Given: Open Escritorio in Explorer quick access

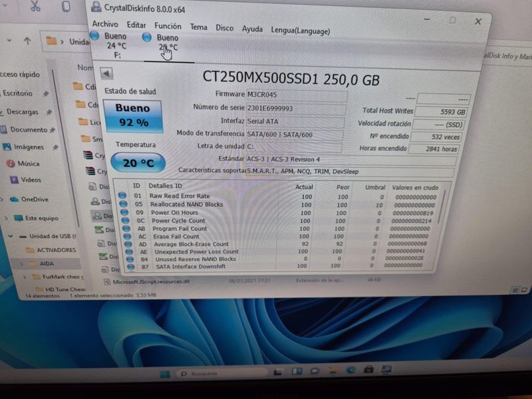Looking at the screenshot, I should pyautogui.click(x=18, y=93).
